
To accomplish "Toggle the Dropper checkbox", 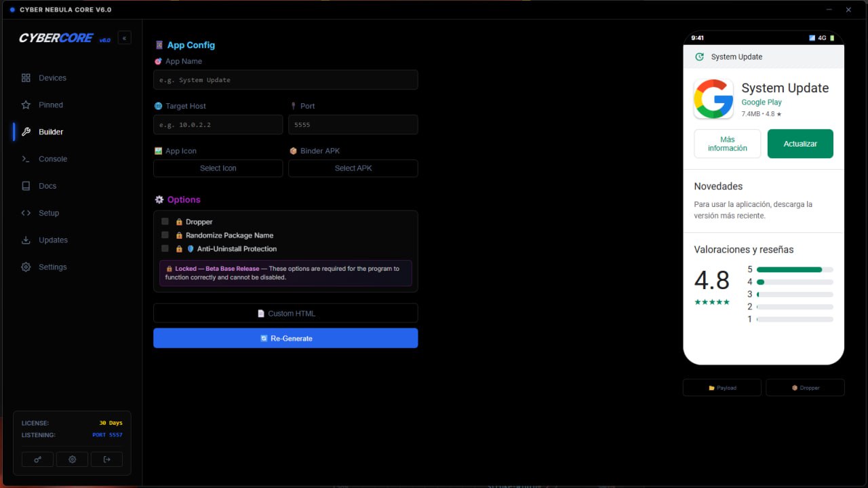I will click(165, 221).
